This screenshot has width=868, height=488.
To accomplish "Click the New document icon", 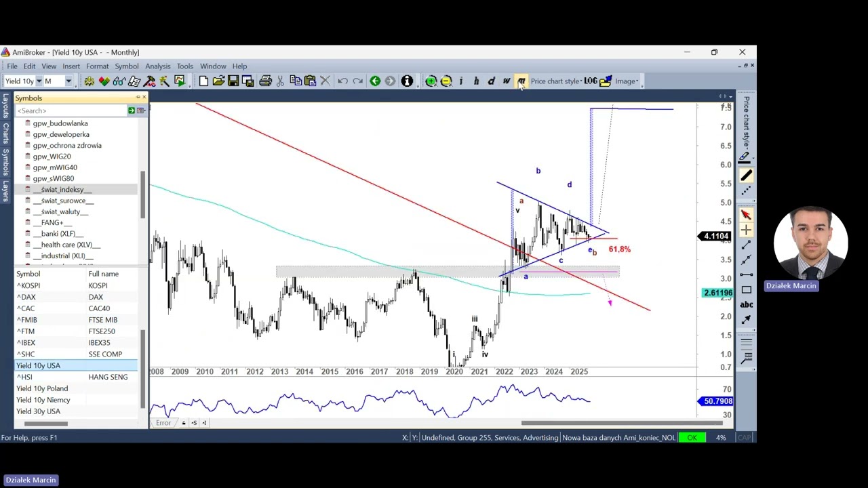I will click(x=203, y=81).
